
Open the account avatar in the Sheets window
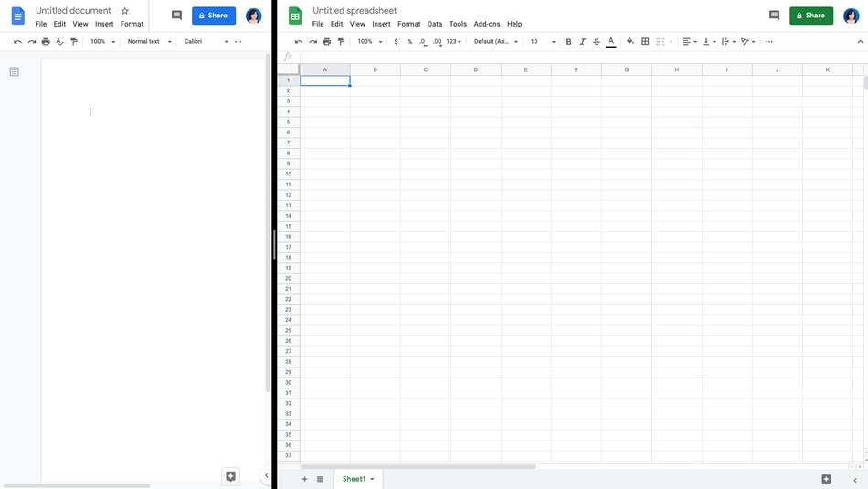coord(852,16)
